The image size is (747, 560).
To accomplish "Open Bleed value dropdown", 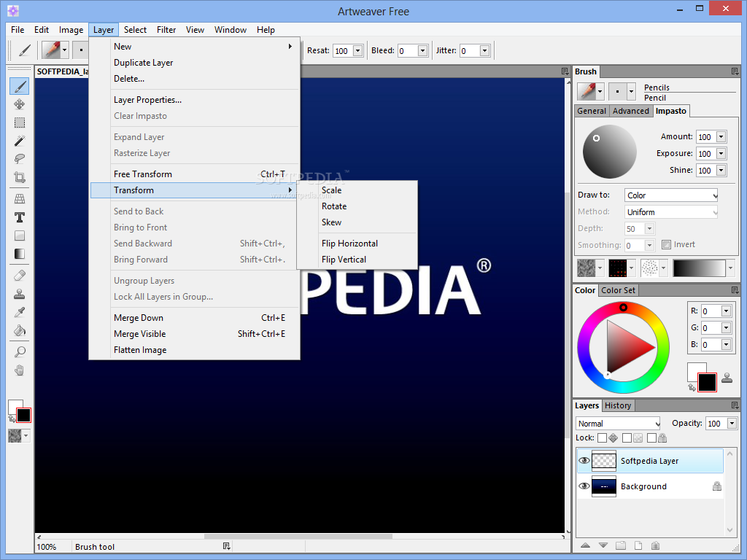I will [x=422, y=50].
